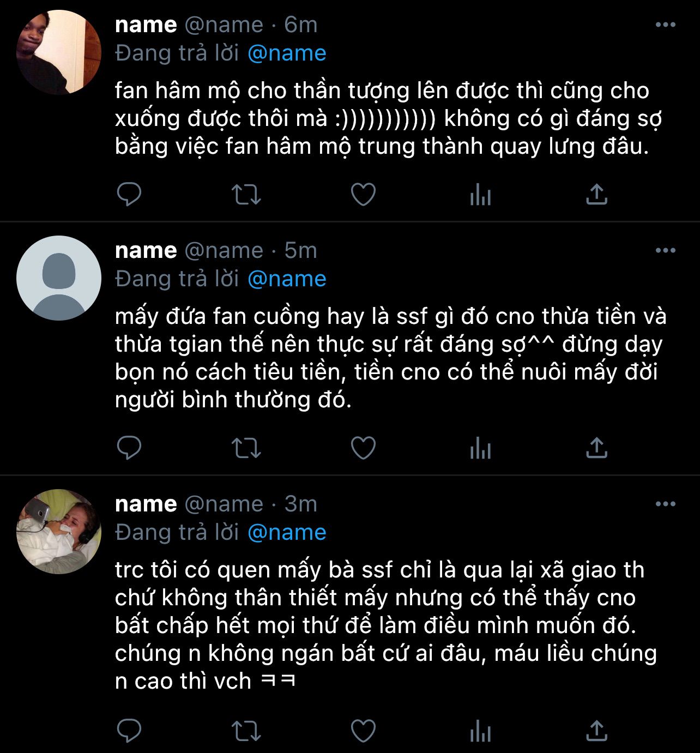Open the @name mention link in the 3m tweet
The image size is (700, 753).
pyautogui.click(x=287, y=532)
